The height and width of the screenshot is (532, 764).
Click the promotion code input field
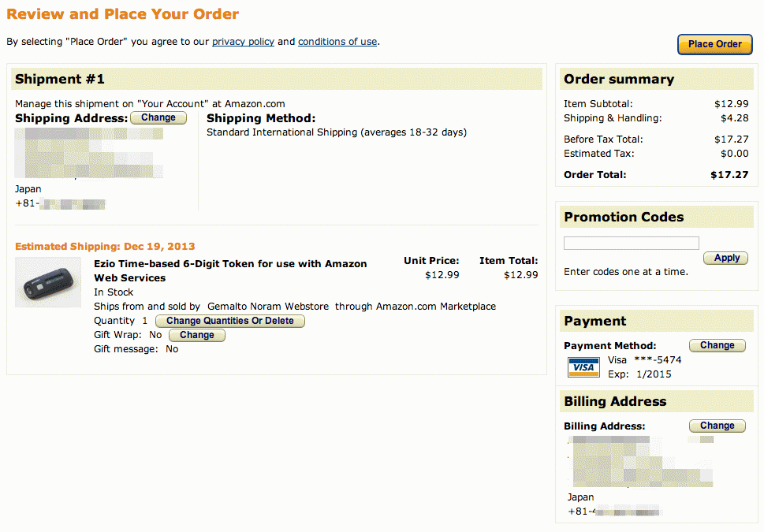click(631, 243)
